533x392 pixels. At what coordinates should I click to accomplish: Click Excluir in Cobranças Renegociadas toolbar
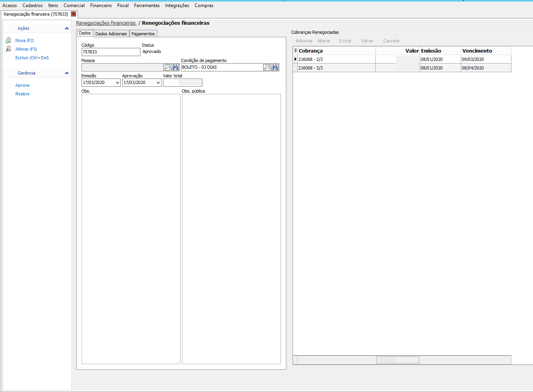345,41
